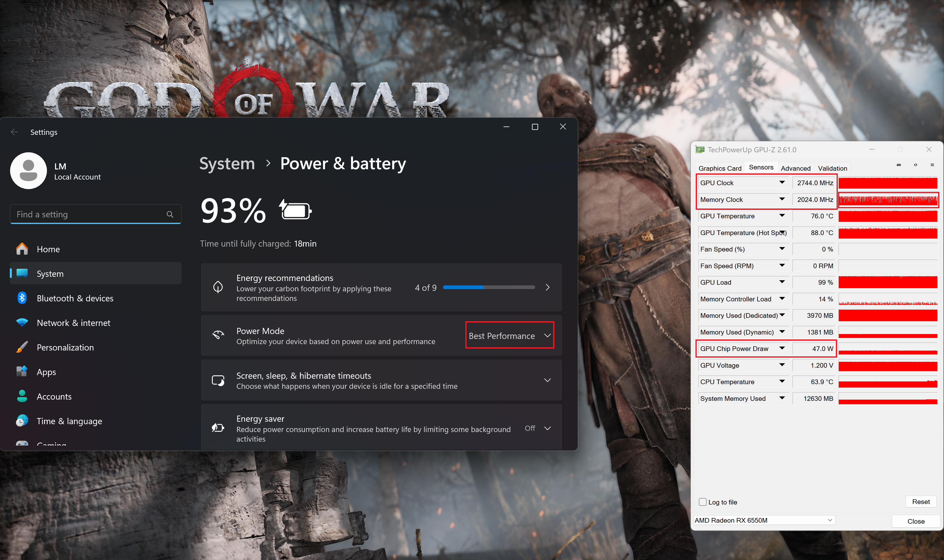Click the GPU-Z refresh icon
944x560 pixels.
(x=916, y=165)
